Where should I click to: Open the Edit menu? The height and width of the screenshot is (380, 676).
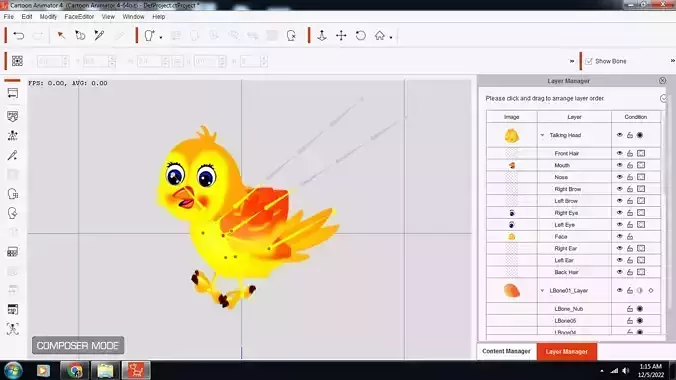(27, 17)
